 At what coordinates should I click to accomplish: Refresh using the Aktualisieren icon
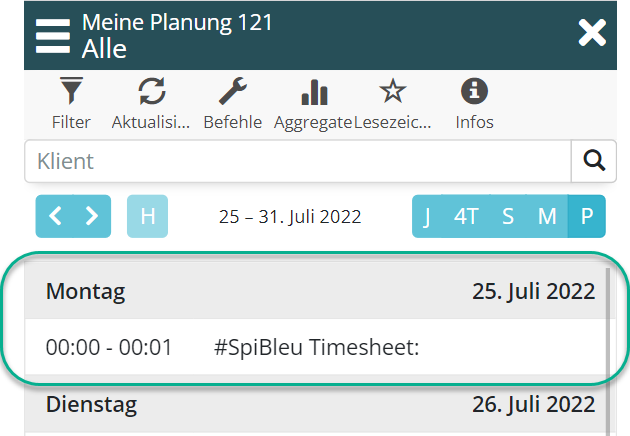click(151, 94)
